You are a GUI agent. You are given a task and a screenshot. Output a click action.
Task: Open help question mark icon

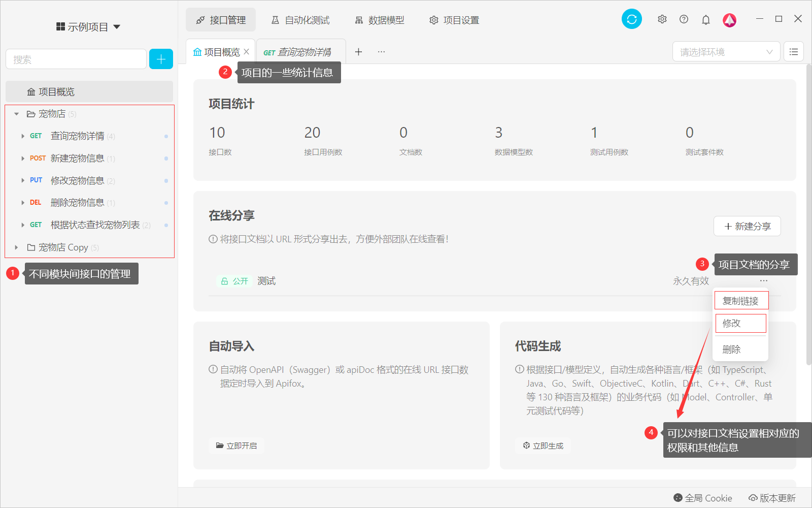coord(684,19)
